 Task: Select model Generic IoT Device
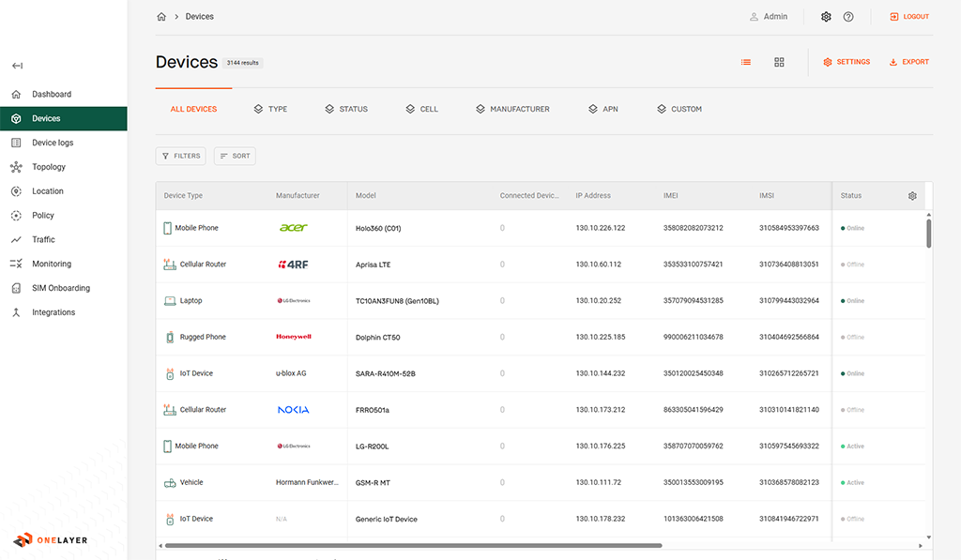[x=386, y=519]
